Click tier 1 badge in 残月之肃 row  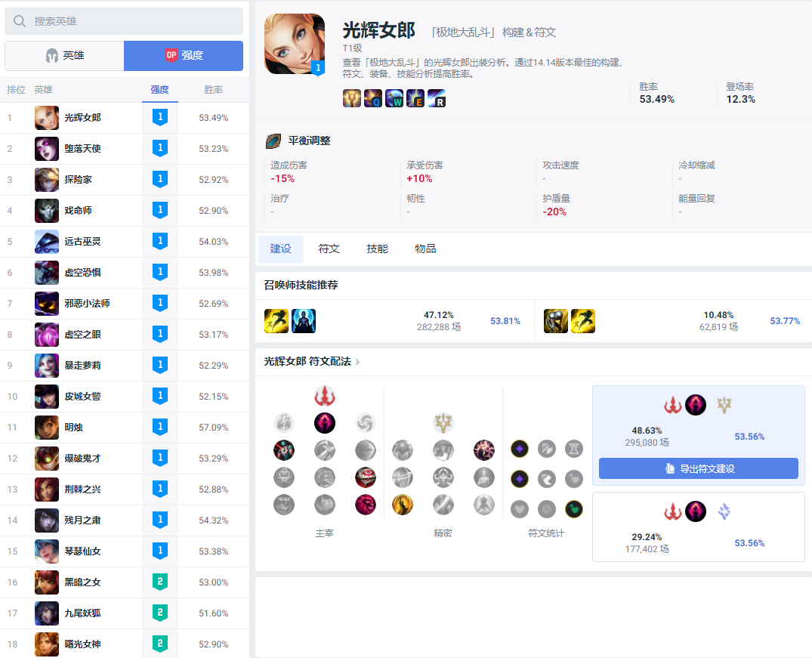[x=160, y=521]
